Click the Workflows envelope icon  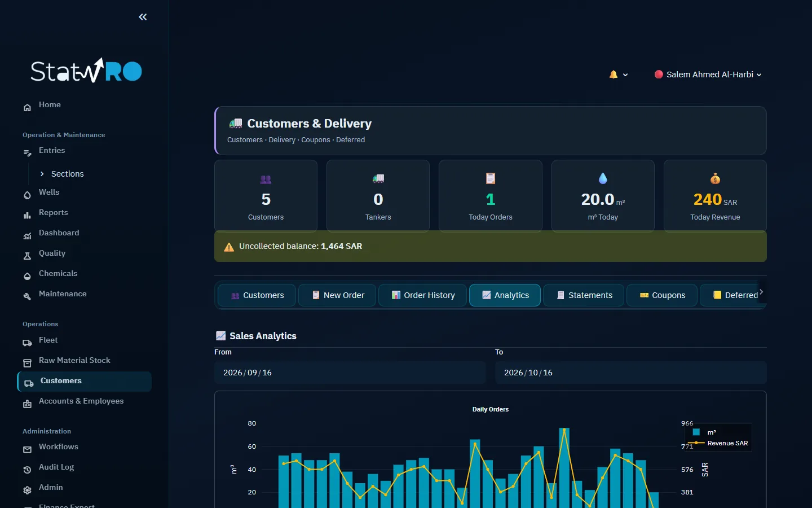point(27,449)
